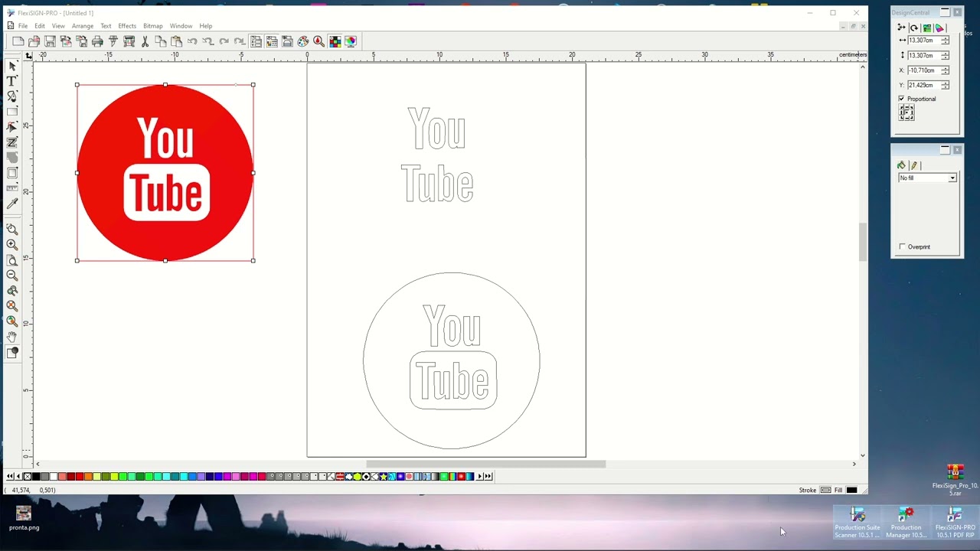Open the Rotate tab in DesignCentral
Image resolution: width=980 pixels, height=551 pixels.
pos(914,28)
